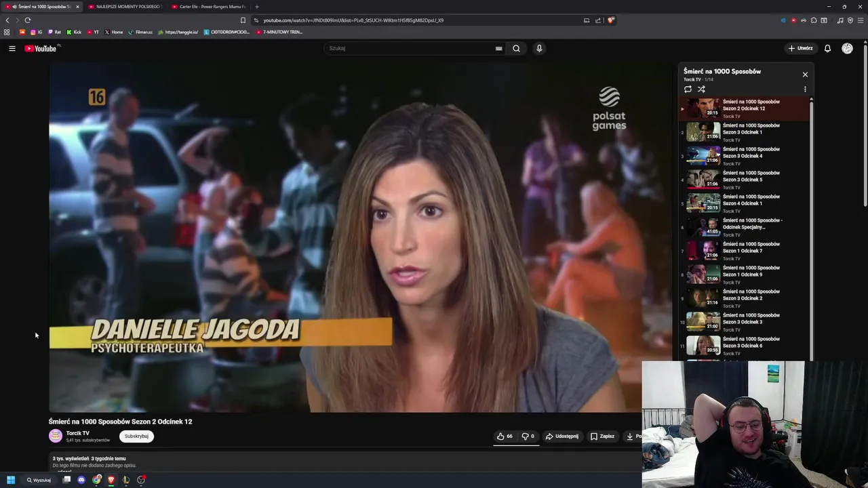Open the Windows Start menu

(11, 480)
